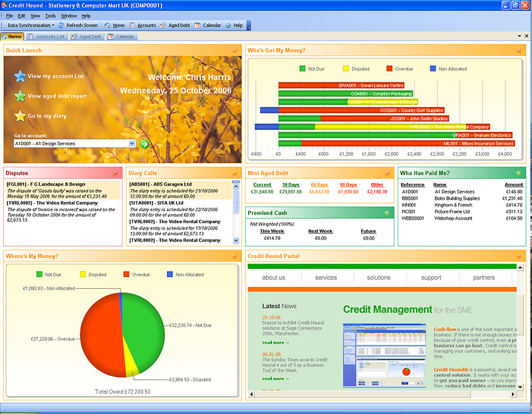
Task: Click the star icon in Quick Launch header
Action: pos(235,51)
